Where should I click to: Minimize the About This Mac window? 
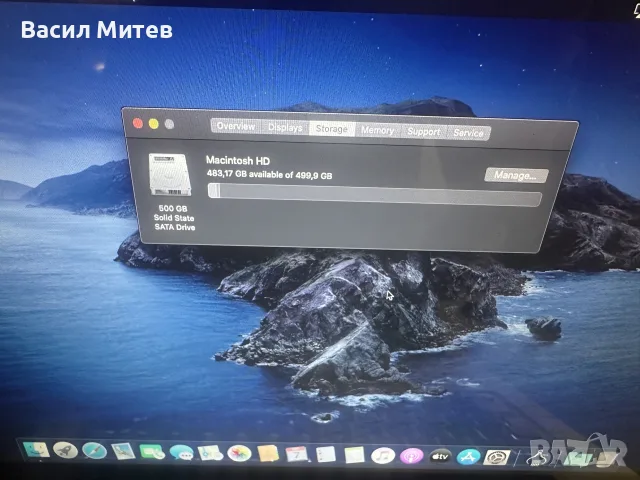[153, 124]
